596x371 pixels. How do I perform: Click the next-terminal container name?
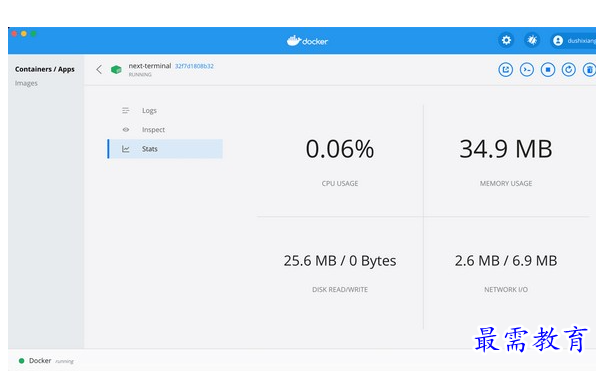pos(150,66)
